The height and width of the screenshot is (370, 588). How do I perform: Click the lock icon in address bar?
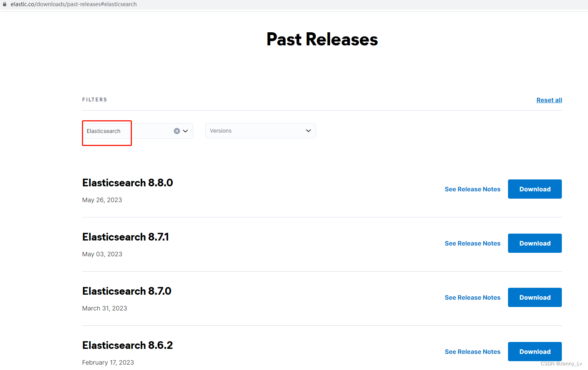click(x=5, y=4)
